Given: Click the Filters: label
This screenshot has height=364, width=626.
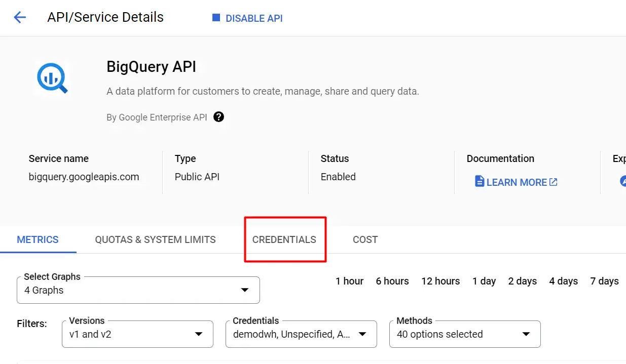Looking at the screenshot, I should click(x=32, y=323).
